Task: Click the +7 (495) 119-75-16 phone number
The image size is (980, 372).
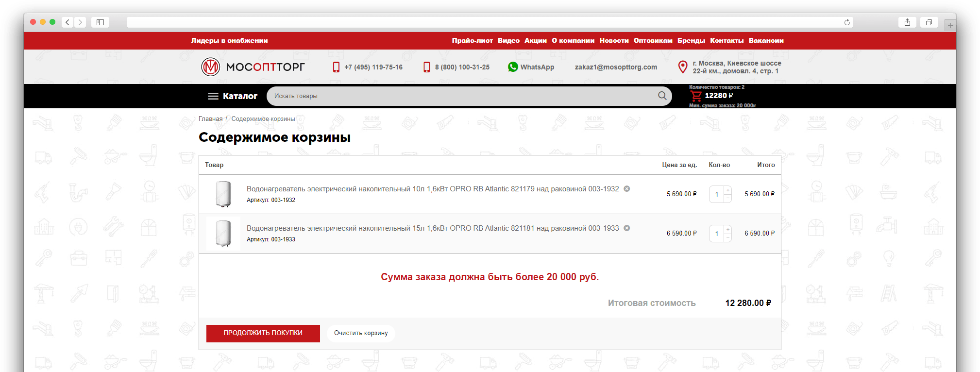Action: [x=373, y=67]
